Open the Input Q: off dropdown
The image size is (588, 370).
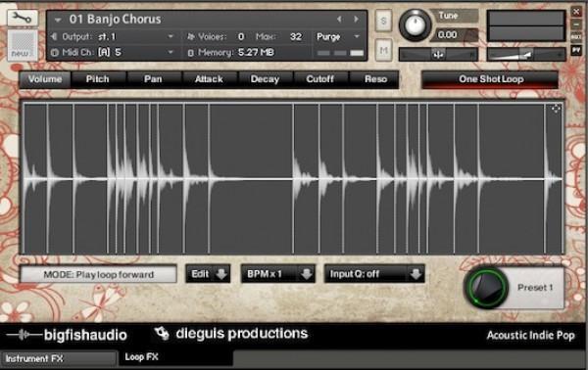point(374,274)
